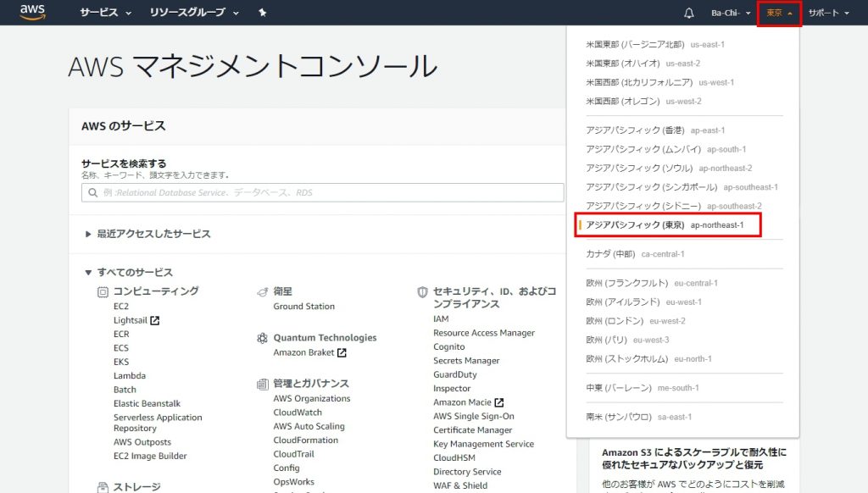
Task: Open the CloudWatch service link
Action: click(298, 413)
